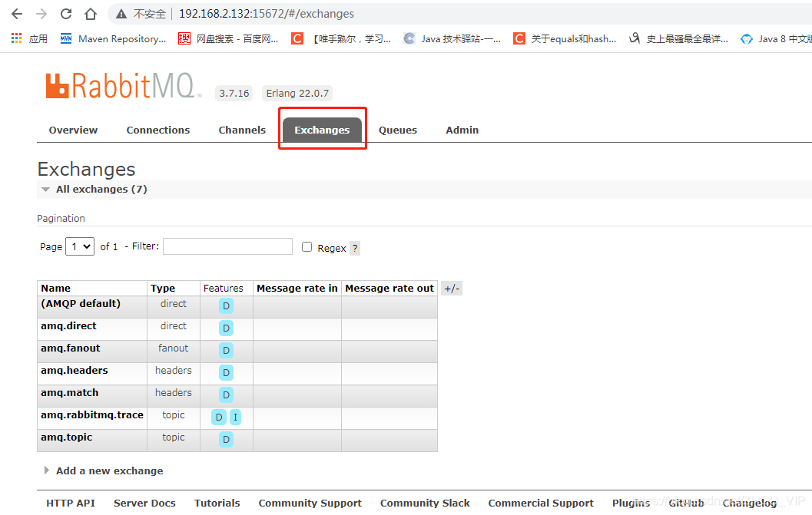Click the D feature badge for amq.fanout
812x515 pixels.
coord(227,351)
